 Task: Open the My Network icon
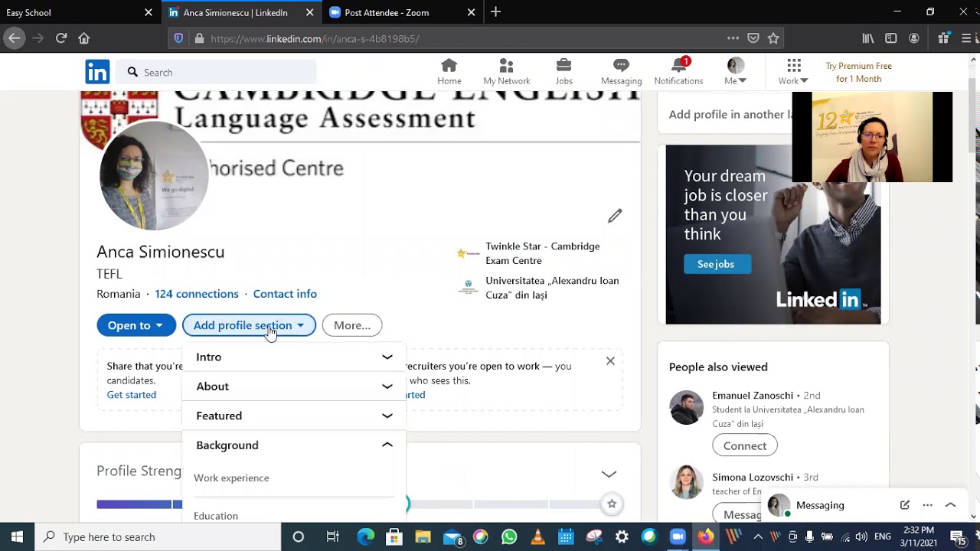506,67
